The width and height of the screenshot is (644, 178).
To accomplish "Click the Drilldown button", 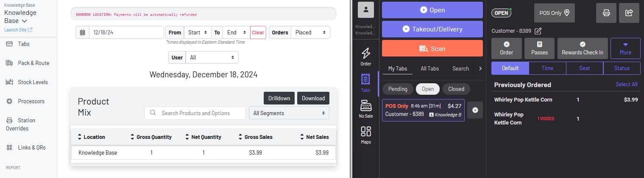I will [279, 98].
